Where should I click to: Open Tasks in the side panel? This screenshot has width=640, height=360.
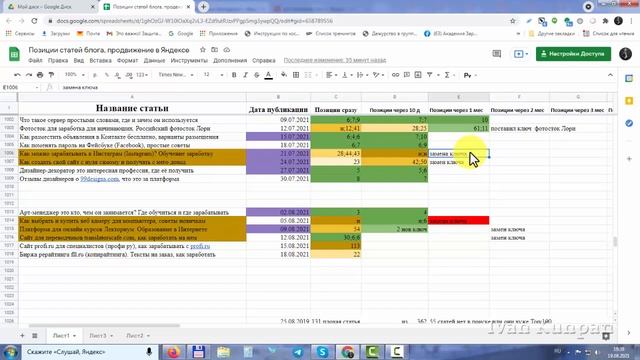point(629,123)
